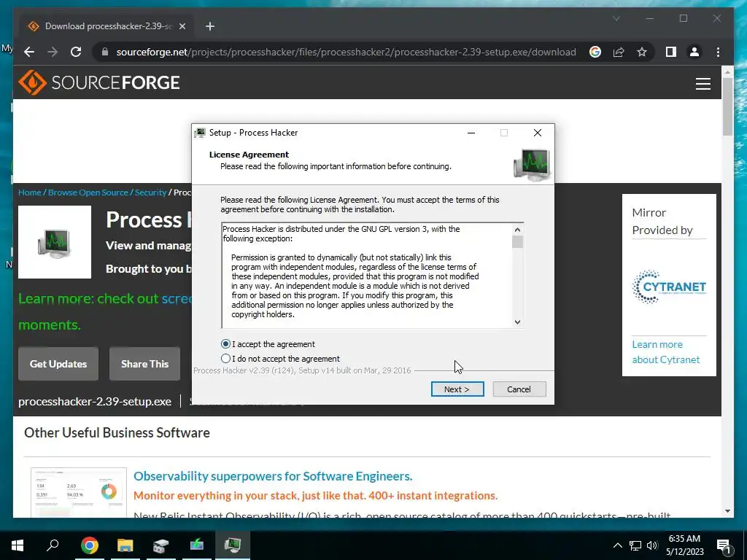
Task: Open the taskbar clock and date
Action: click(x=684, y=545)
